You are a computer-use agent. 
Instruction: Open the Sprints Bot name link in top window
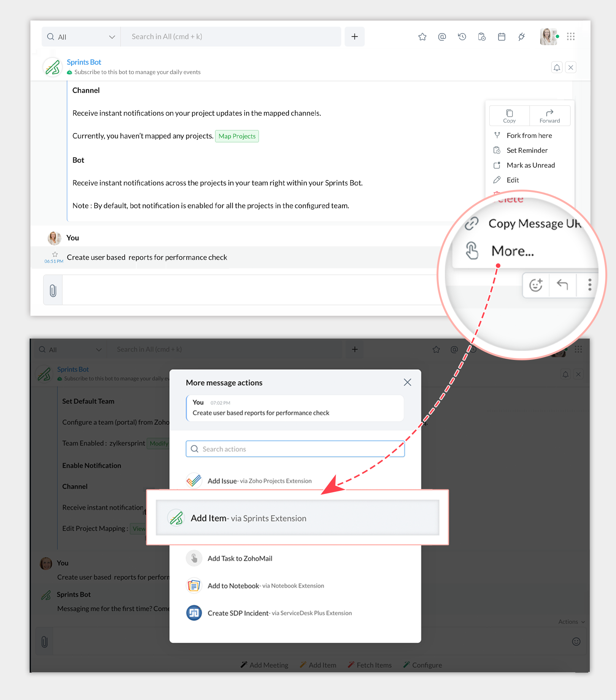click(84, 62)
